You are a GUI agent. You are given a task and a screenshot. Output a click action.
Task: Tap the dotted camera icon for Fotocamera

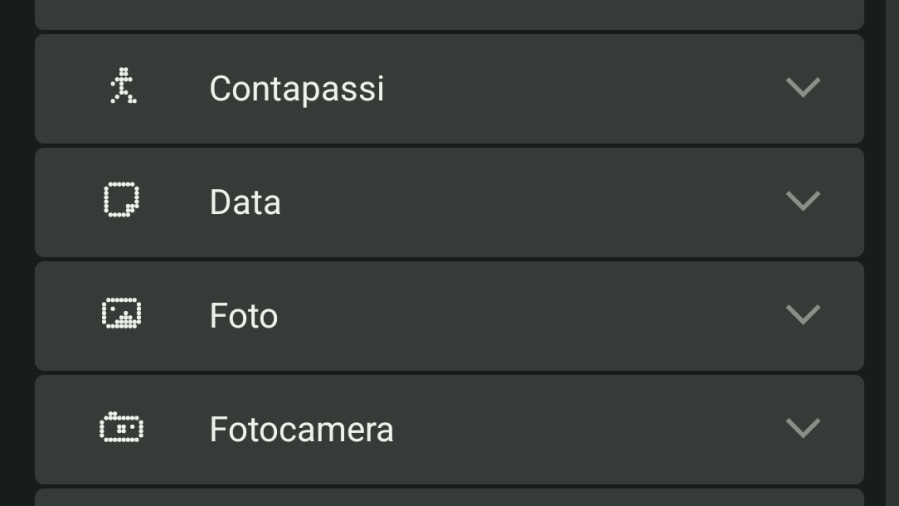pyautogui.click(x=122, y=427)
